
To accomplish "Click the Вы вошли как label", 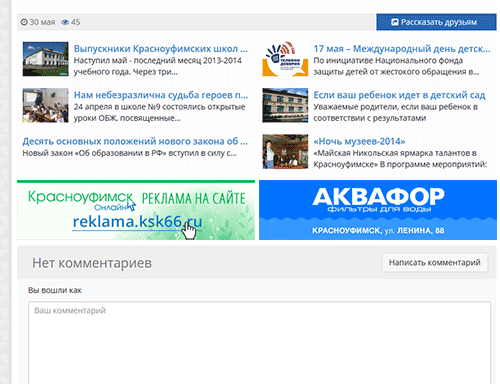I will pos(55,290).
